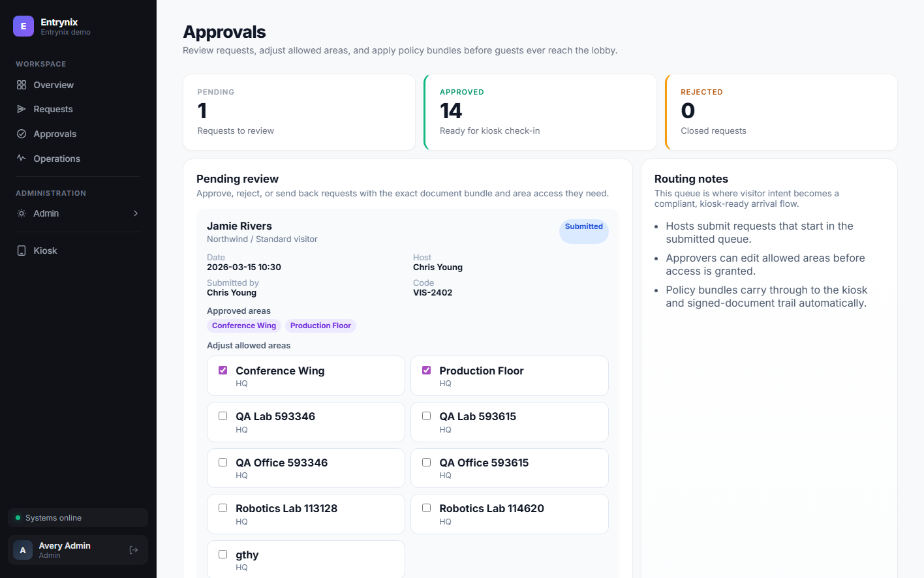The width and height of the screenshot is (924, 578).
Task: Click the Pending summary card
Action: (x=299, y=112)
